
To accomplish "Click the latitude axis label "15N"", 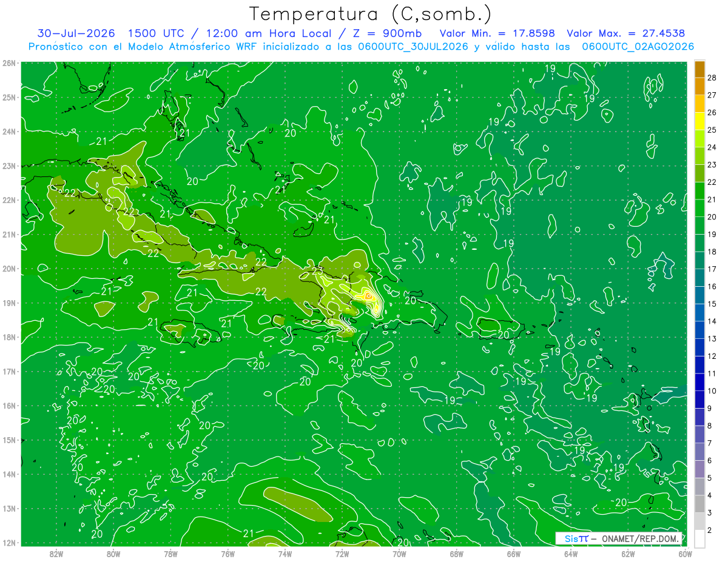I will (x=9, y=440).
